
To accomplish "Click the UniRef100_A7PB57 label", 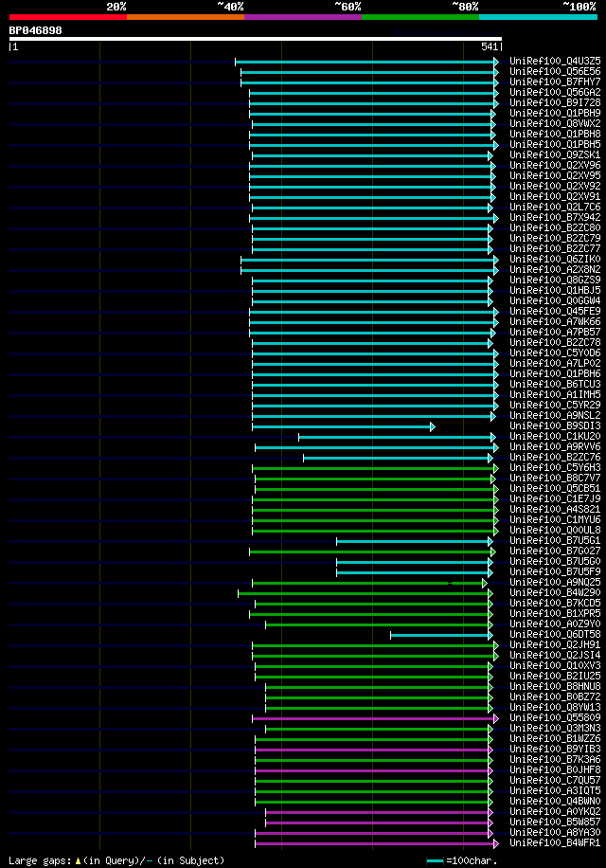I will coord(555,333).
